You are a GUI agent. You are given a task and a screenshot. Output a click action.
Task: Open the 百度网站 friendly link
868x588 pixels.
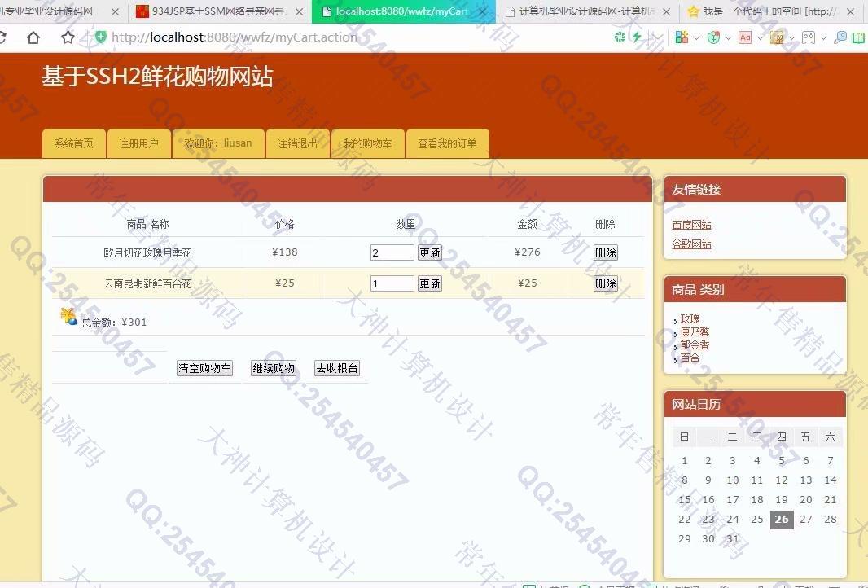[691, 225]
